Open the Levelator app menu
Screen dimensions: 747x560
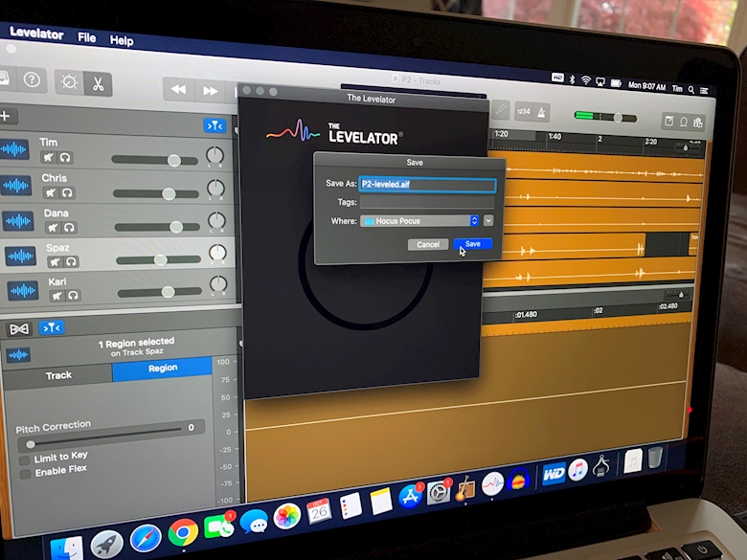(x=36, y=34)
